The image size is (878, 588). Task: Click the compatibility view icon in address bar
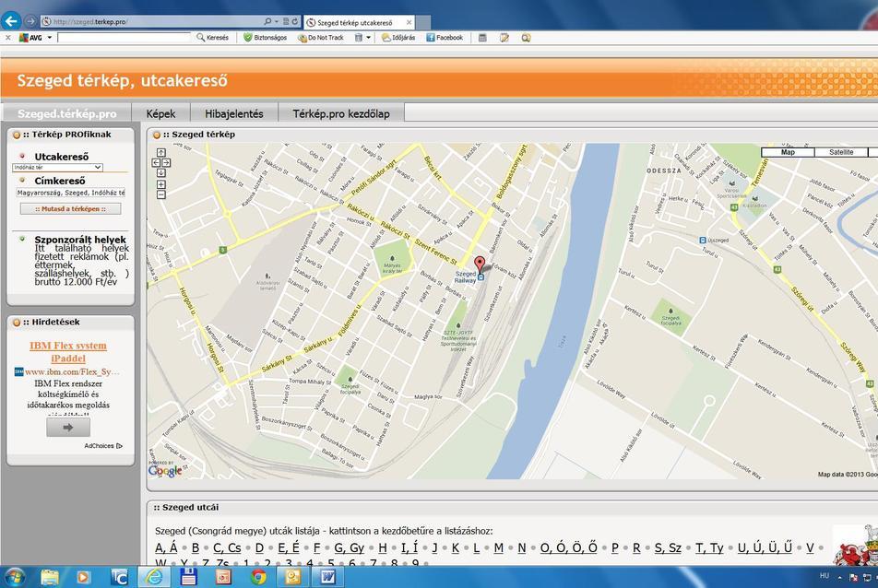click(x=286, y=21)
